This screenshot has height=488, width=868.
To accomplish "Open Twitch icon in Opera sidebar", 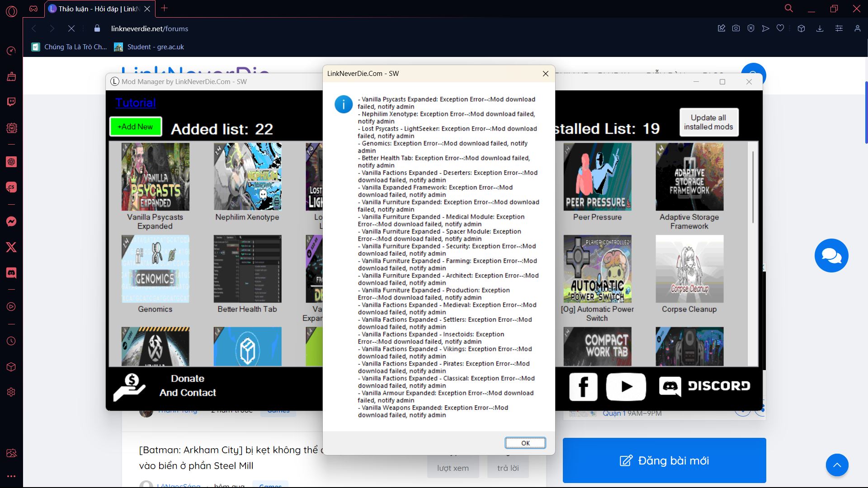I will (11, 102).
